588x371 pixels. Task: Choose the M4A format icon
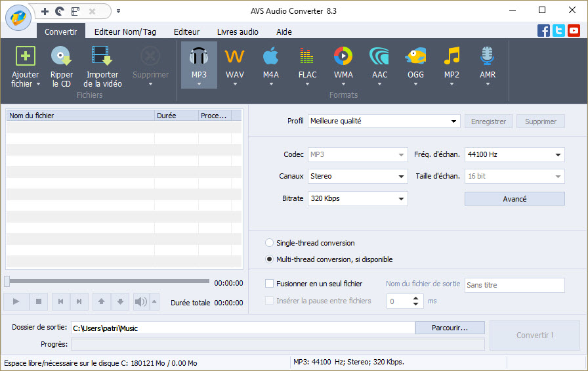(x=270, y=56)
